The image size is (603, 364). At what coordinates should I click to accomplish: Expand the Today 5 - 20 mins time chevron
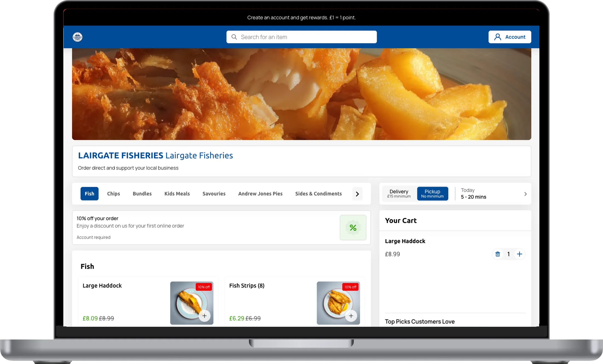525,194
